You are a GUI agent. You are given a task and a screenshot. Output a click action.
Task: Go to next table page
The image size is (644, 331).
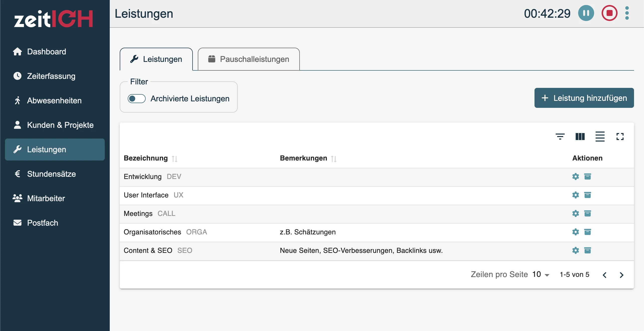point(622,275)
